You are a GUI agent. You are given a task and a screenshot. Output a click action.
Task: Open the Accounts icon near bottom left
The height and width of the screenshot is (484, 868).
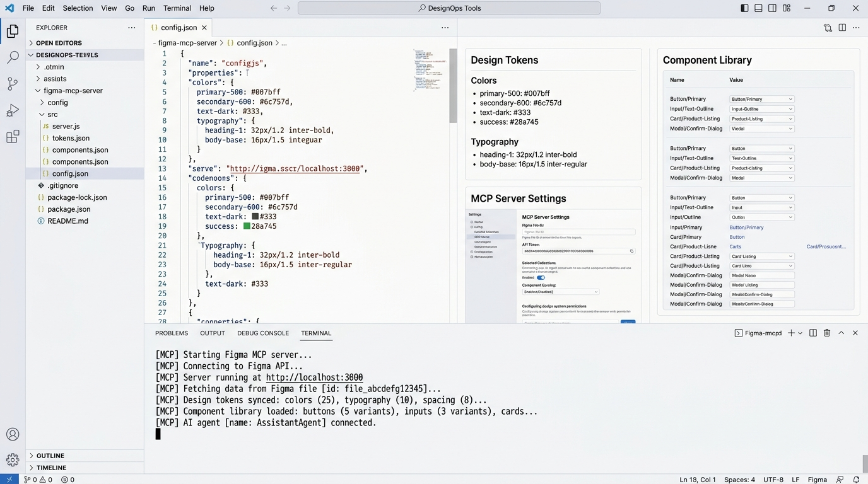pos(13,434)
